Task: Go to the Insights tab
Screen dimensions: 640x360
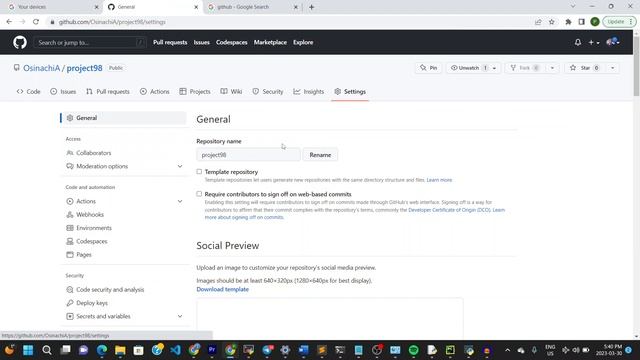Action: click(x=309, y=91)
